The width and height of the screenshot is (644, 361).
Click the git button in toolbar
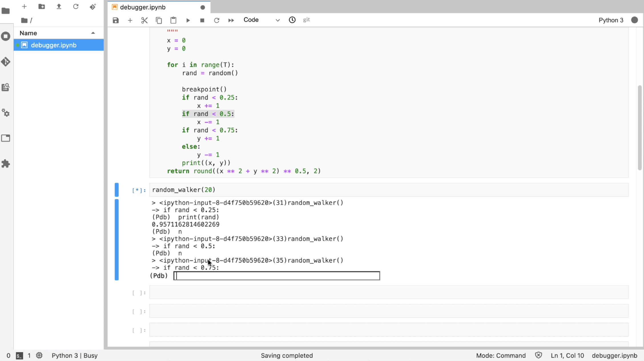coord(306,20)
